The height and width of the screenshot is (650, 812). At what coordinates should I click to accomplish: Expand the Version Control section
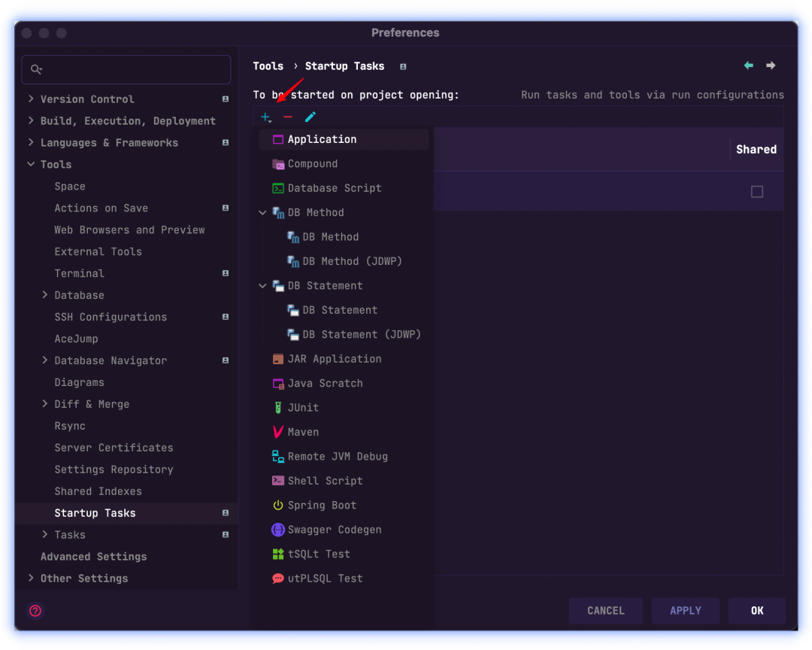click(x=31, y=99)
